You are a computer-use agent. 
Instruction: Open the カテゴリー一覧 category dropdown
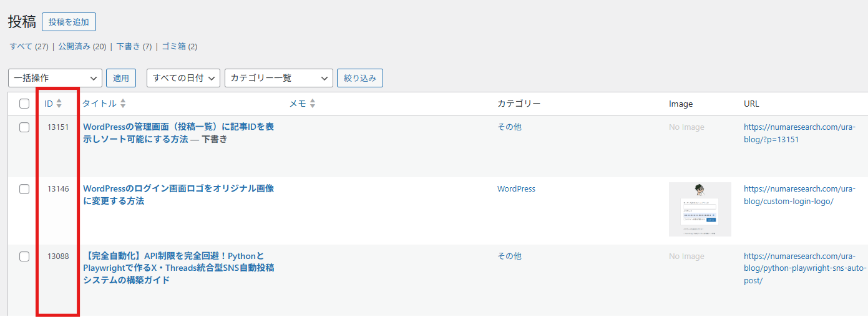click(278, 78)
